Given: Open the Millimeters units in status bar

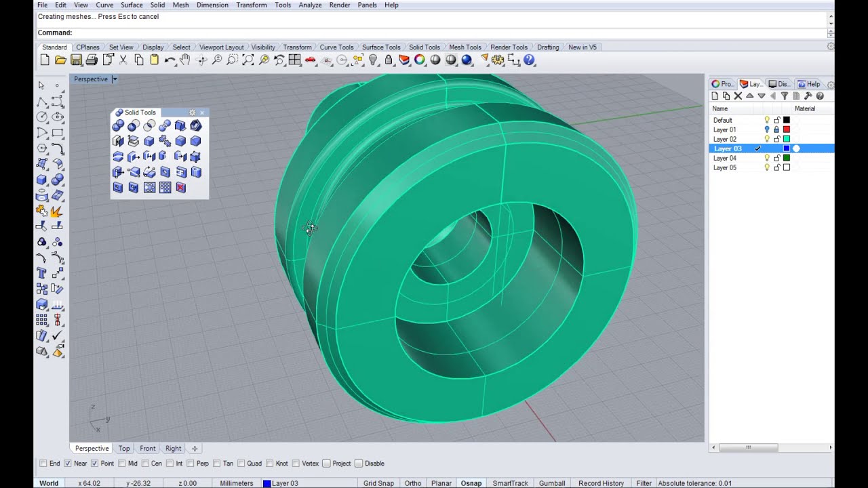Looking at the screenshot, I should (x=237, y=483).
